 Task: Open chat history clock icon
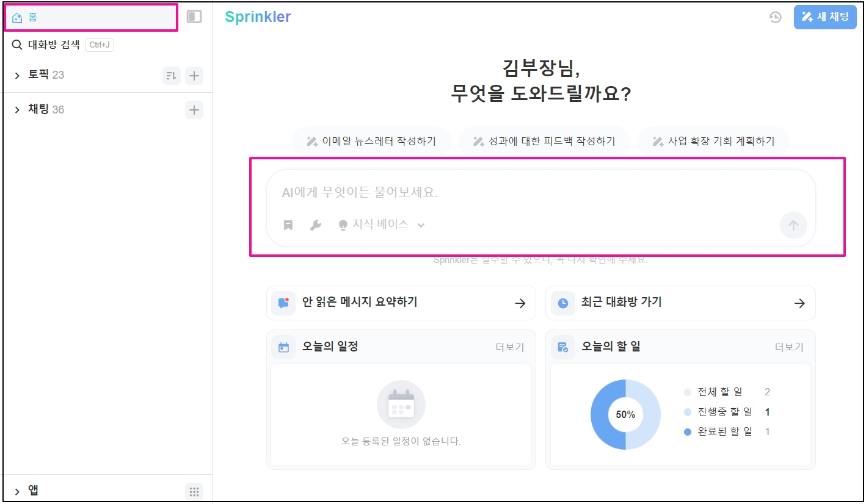(775, 17)
